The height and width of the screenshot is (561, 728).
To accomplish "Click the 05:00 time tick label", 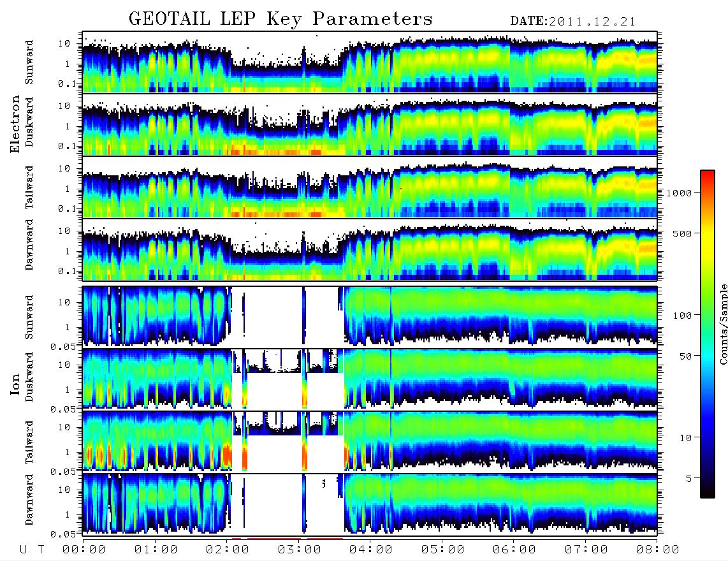I will click(x=443, y=550).
